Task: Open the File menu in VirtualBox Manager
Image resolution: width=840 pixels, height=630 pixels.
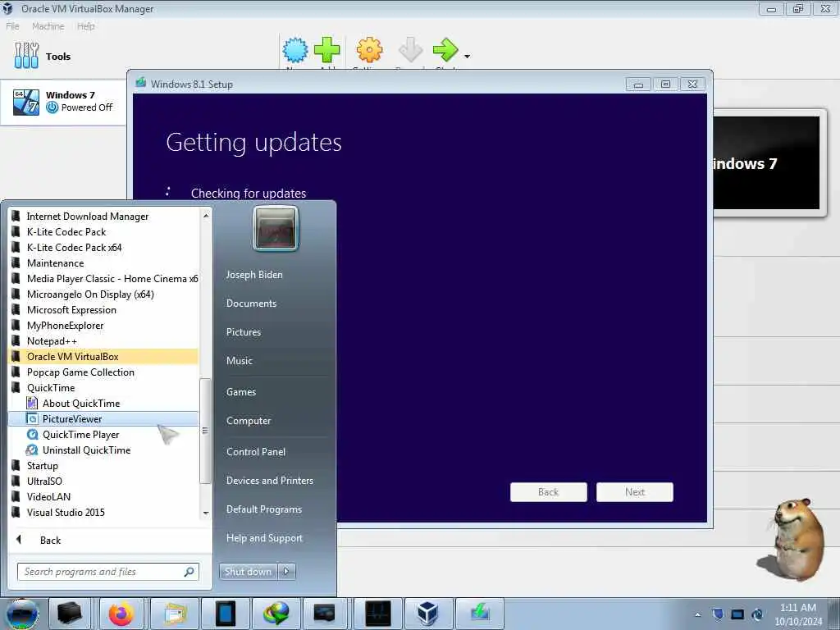Action: [x=12, y=26]
